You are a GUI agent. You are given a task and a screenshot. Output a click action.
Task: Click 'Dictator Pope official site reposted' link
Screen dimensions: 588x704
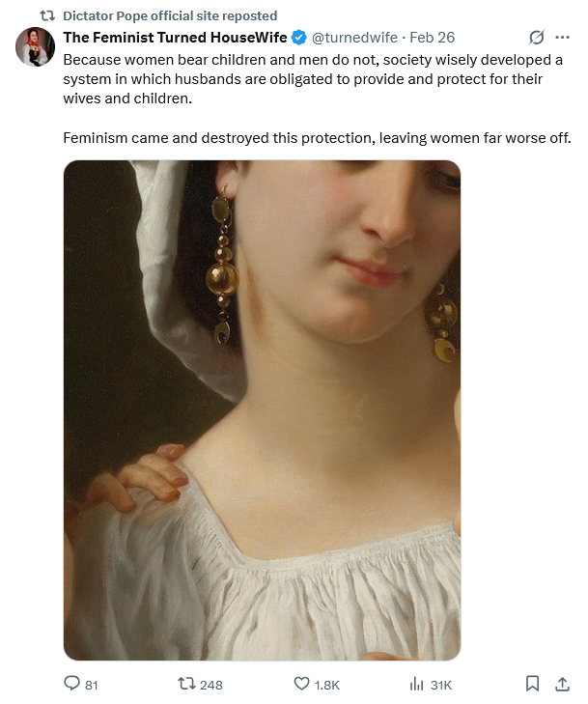[x=170, y=15]
